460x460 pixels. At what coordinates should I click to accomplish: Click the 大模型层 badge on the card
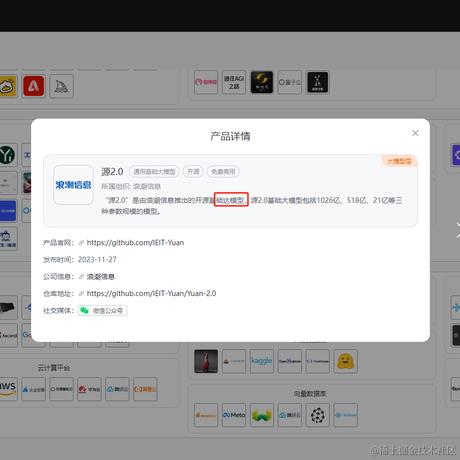pos(399,161)
